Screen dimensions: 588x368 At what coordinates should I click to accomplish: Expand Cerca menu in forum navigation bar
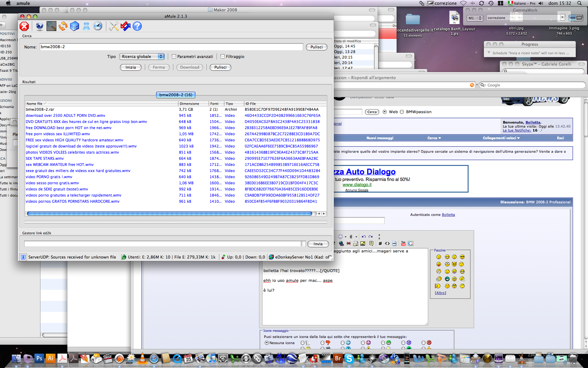click(434, 138)
